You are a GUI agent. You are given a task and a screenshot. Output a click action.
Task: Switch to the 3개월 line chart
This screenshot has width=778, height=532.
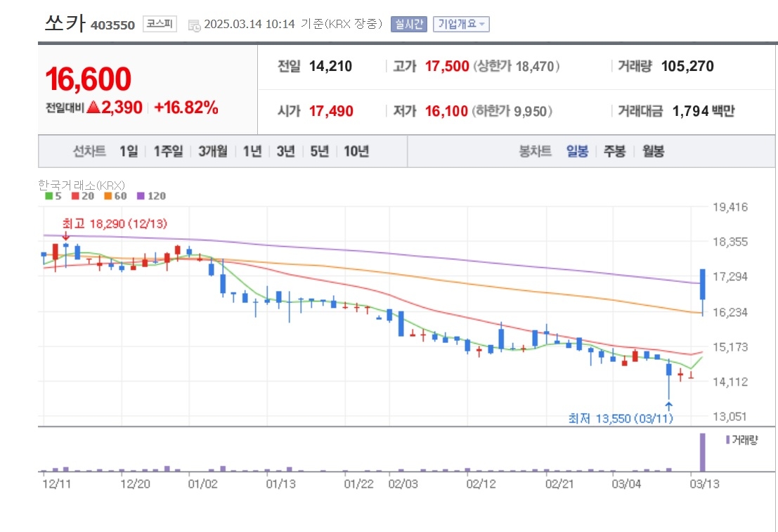click(213, 151)
